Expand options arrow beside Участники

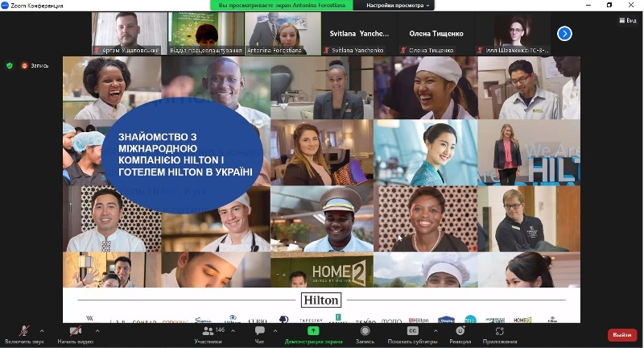tap(233, 331)
